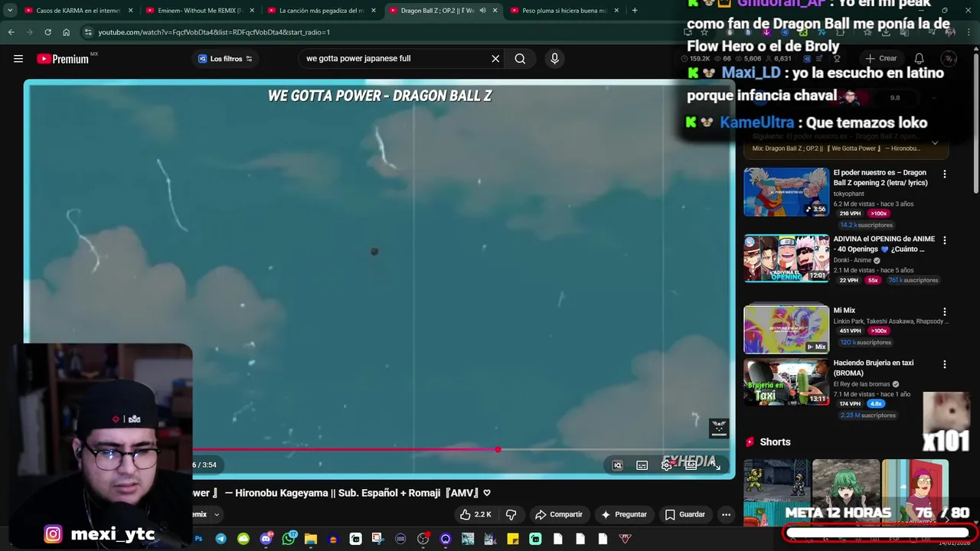
Task: Open options for ADIVINA el OPENING video
Action: pyautogui.click(x=944, y=240)
